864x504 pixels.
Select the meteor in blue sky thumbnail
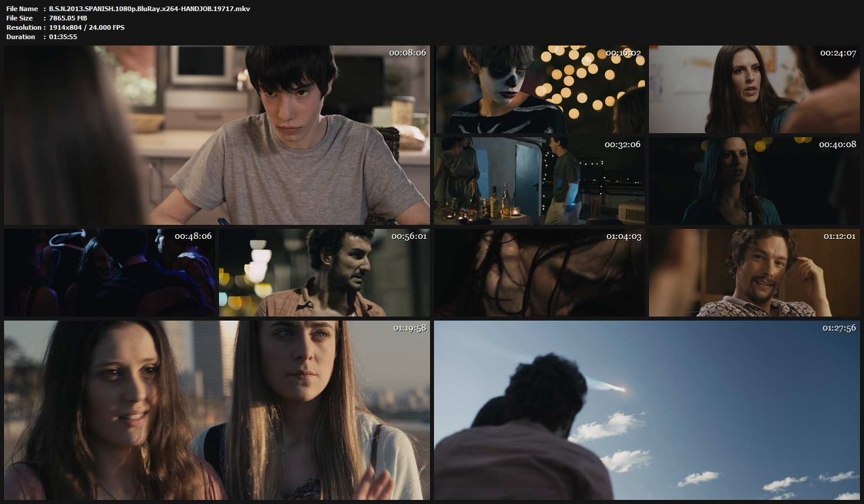click(647, 410)
